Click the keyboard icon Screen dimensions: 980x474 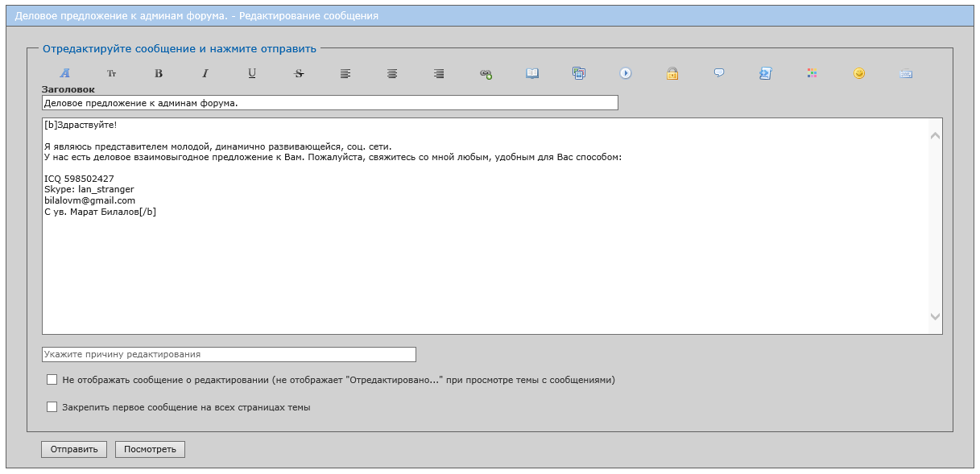pyautogui.click(x=906, y=73)
